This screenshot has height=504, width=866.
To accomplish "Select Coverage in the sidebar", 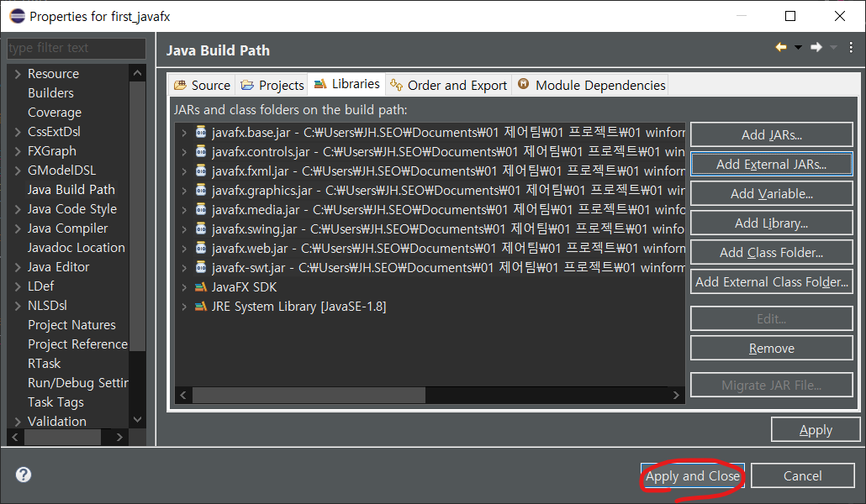I will point(55,112).
